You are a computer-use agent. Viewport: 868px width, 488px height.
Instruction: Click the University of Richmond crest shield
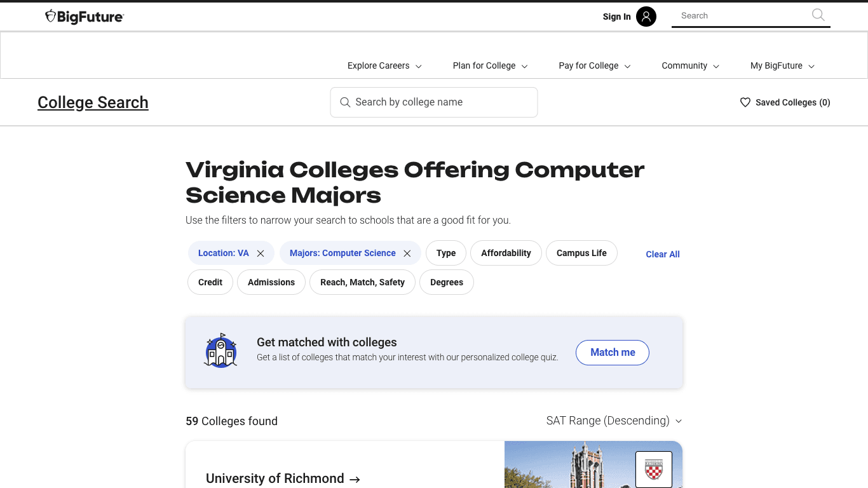click(653, 470)
